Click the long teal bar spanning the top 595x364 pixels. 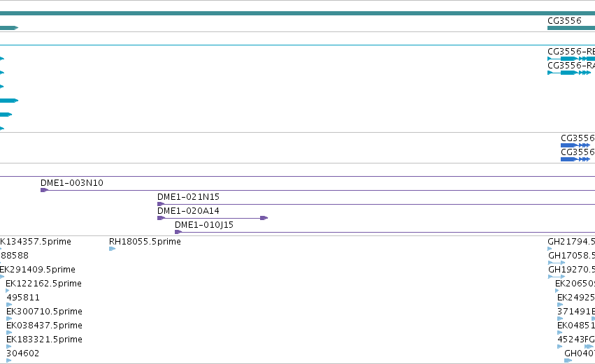click(x=298, y=13)
